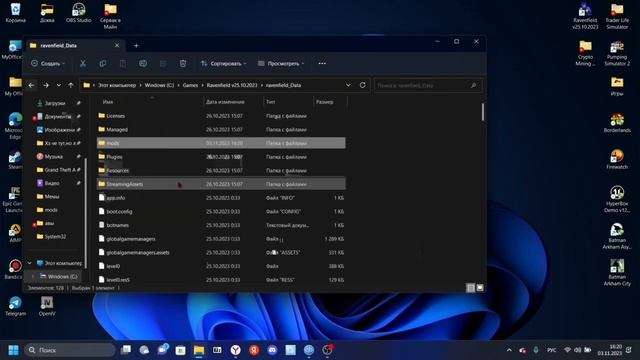Open Музыка in the navigation pane
The width and height of the screenshot is (640, 360).
[x=53, y=156]
